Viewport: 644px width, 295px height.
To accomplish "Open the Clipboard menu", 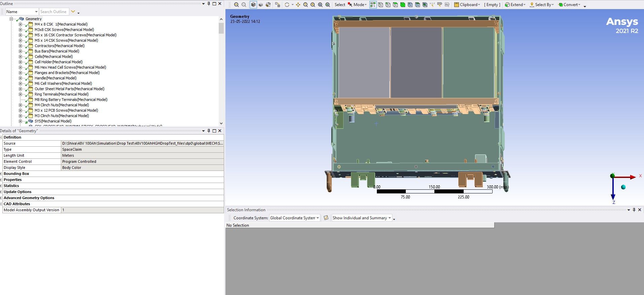I will [x=467, y=5].
